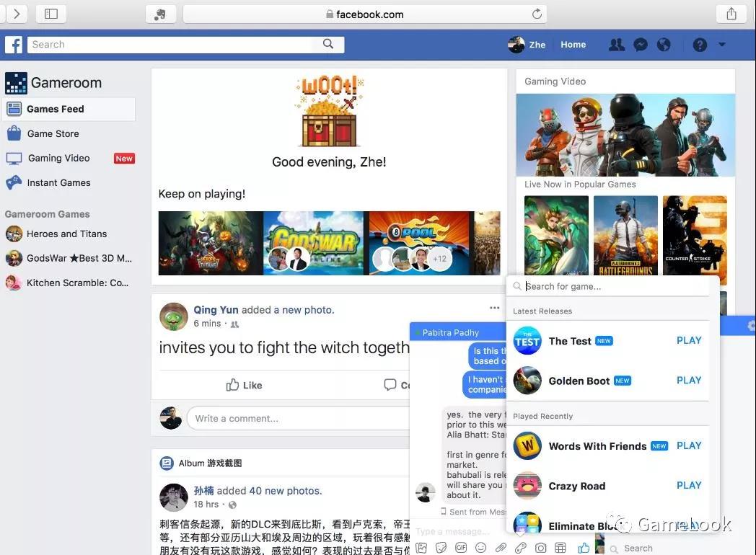Screen dimensions: 756x555
Task: Open the PUBG Battlegrounds live thumbnail
Action: click(x=625, y=235)
